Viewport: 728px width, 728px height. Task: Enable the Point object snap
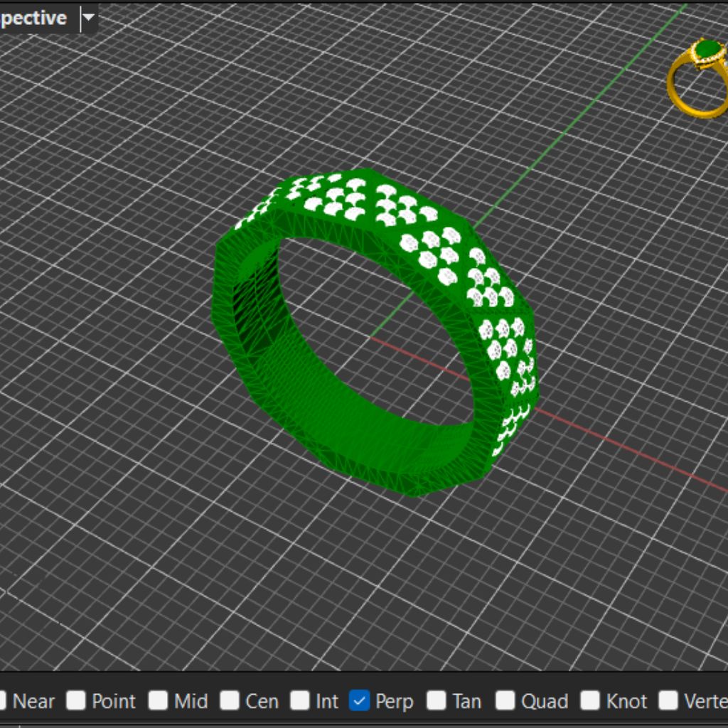tap(76, 701)
